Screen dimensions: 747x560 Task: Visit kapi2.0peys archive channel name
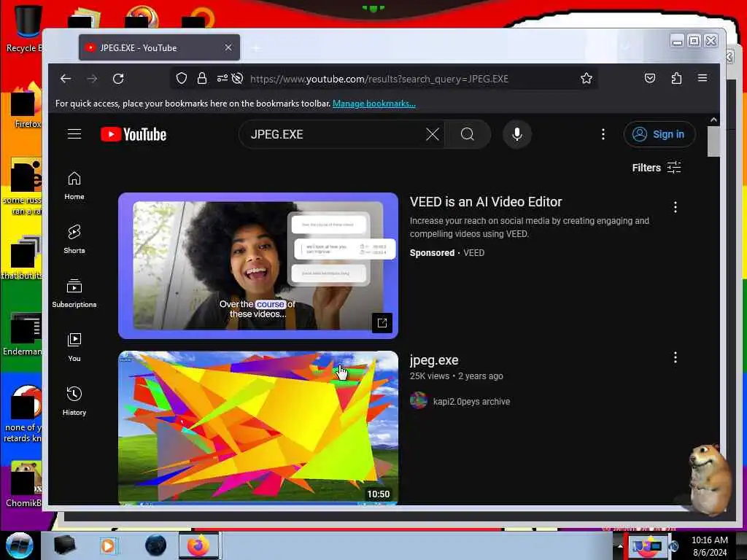click(472, 402)
